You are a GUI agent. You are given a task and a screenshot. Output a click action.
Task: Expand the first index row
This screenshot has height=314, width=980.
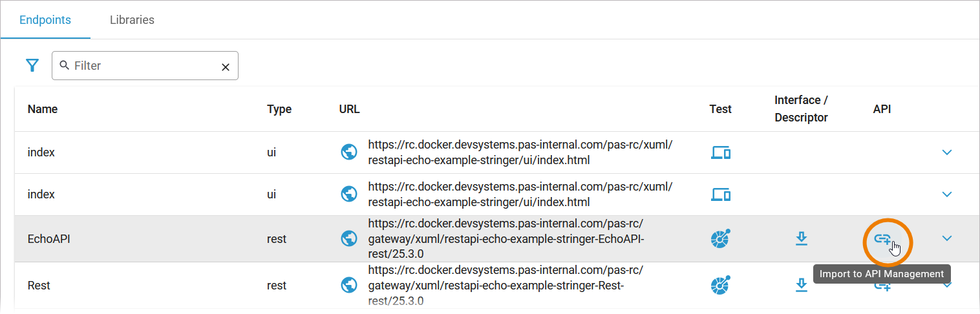pyautogui.click(x=947, y=152)
